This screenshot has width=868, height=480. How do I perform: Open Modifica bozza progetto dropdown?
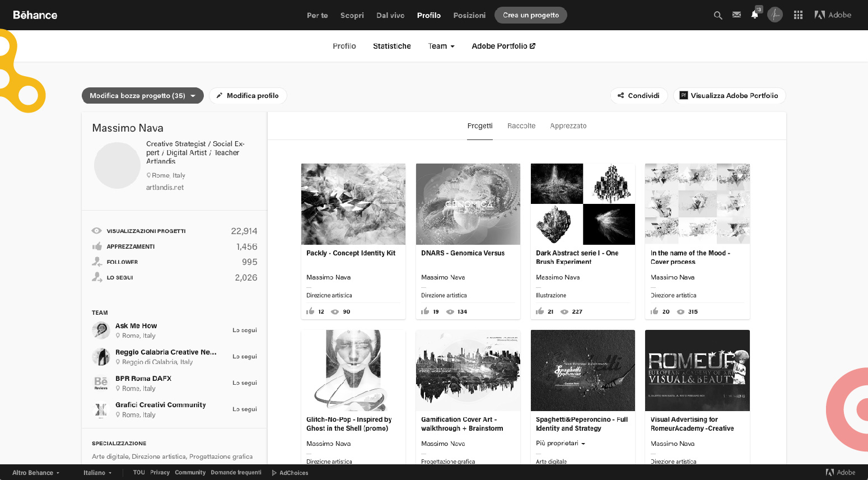[142, 96]
